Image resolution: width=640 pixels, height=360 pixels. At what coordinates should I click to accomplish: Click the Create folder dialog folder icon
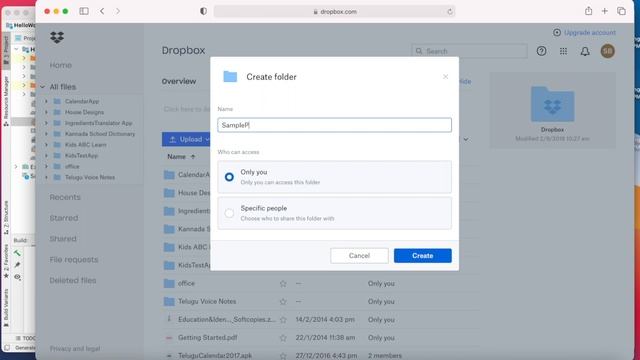[230, 76]
